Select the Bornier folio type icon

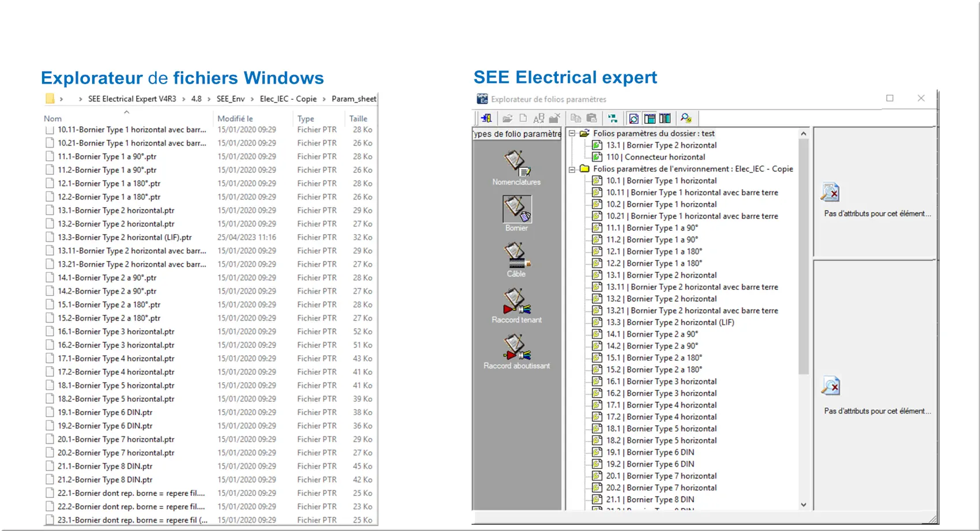517,209
